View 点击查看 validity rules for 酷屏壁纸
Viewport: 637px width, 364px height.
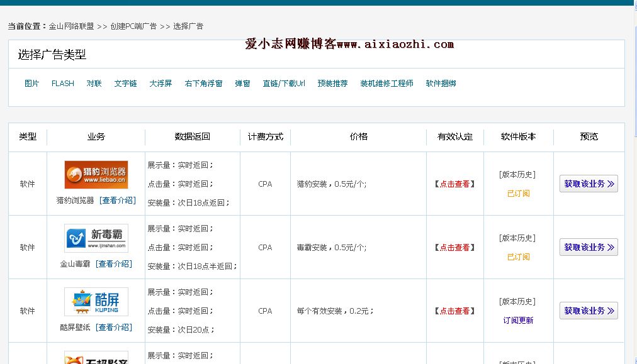pos(454,311)
